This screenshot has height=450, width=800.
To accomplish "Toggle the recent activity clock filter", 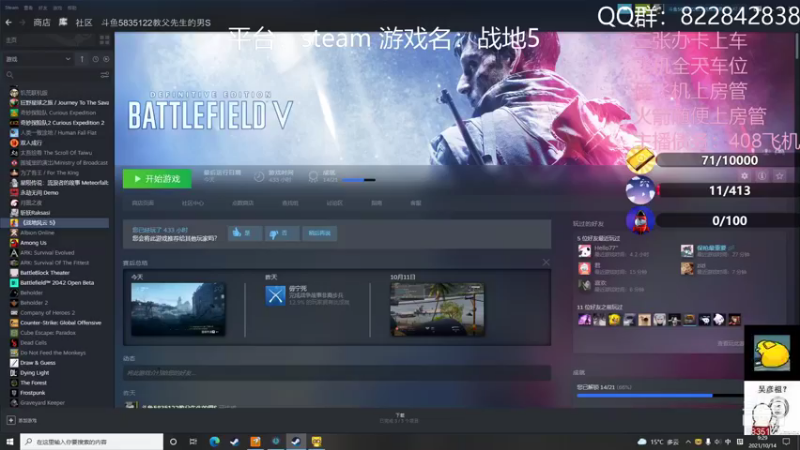I will click(x=95, y=59).
